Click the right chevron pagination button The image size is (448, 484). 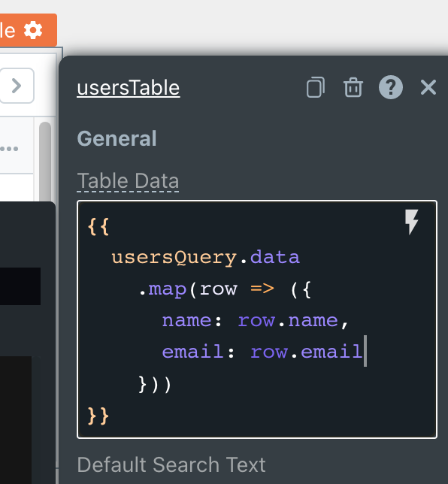(x=17, y=86)
